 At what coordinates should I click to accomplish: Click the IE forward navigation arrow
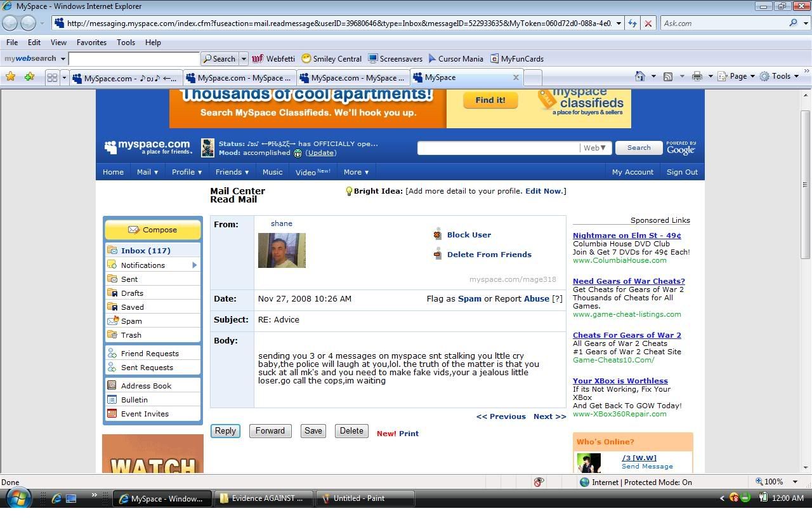28,23
